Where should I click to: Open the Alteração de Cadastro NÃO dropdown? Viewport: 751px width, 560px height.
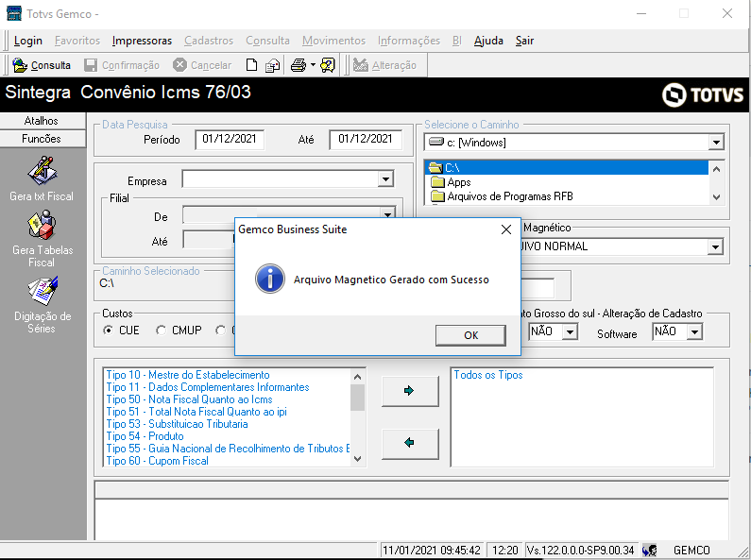click(570, 331)
